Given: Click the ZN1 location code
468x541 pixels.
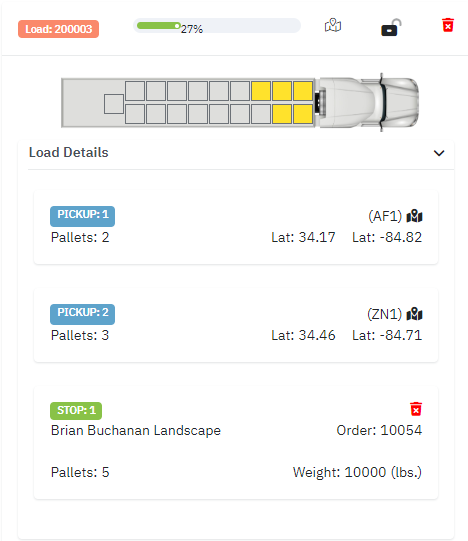Looking at the screenshot, I should [x=384, y=314].
